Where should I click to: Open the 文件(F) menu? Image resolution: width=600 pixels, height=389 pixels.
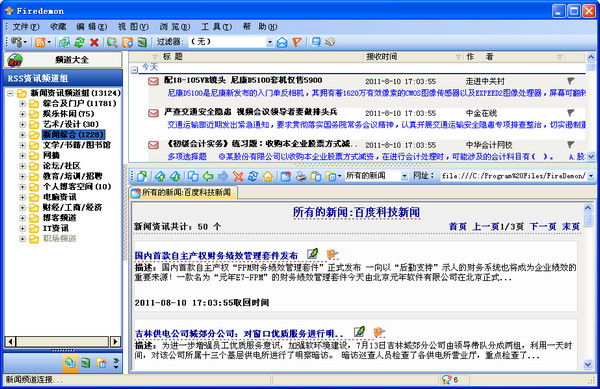pyautogui.click(x=26, y=27)
